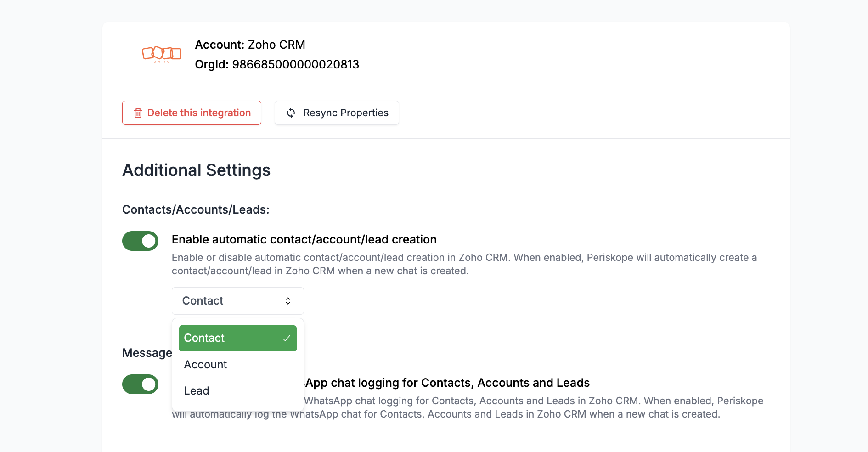Click the Account: Zoho CRM title
The width and height of the screenshot is (868, 452).
click(x=250, y=45)
